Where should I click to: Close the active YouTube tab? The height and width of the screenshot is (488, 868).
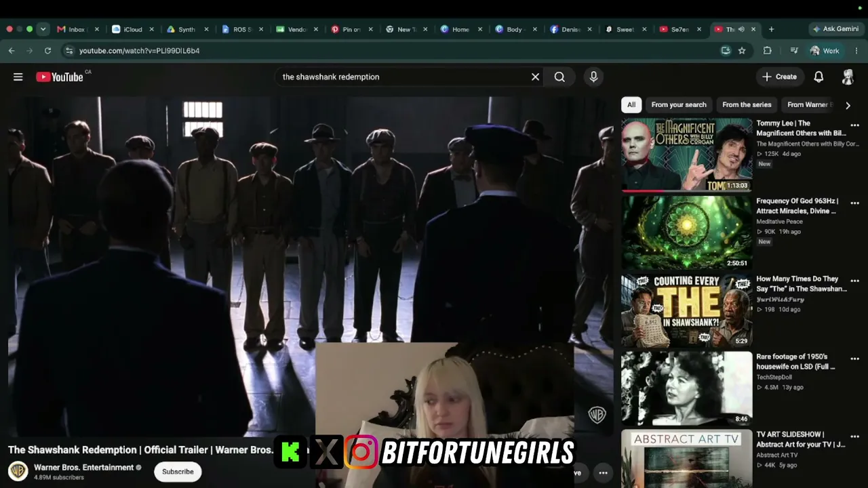[753, 29]
